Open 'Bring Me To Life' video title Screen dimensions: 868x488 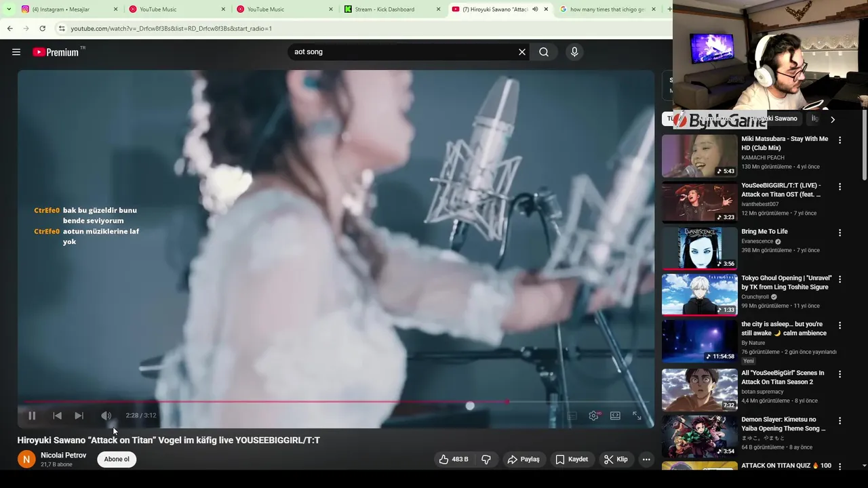tap(764, 232)
